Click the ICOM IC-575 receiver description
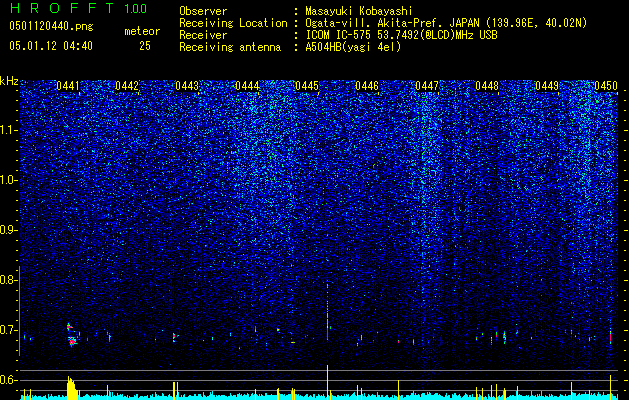629x400 pixels. (401, 35)
